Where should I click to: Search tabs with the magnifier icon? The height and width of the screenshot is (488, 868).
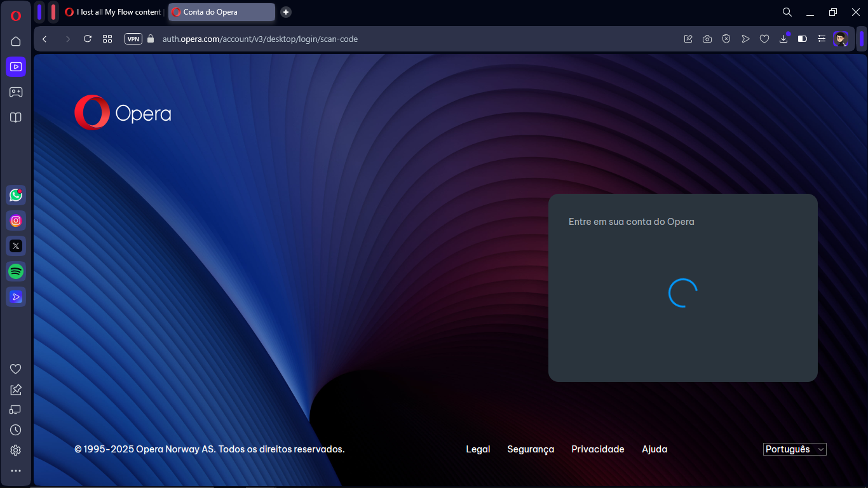787,12
